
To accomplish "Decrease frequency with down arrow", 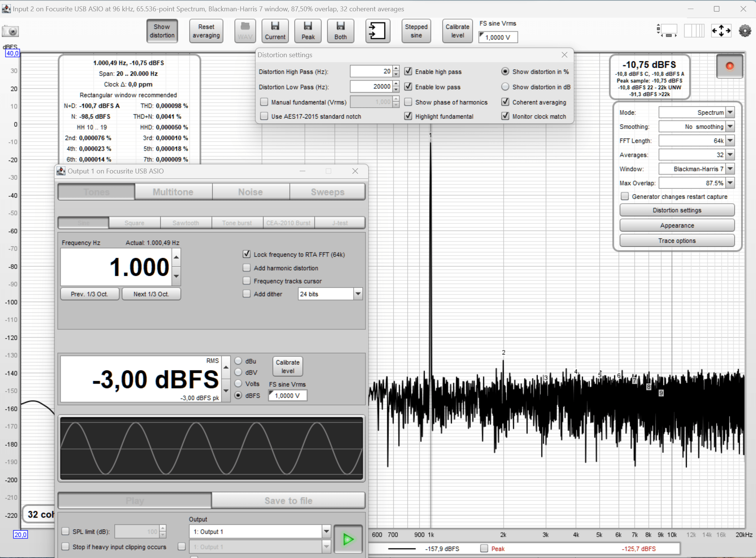I will [176, 276].
